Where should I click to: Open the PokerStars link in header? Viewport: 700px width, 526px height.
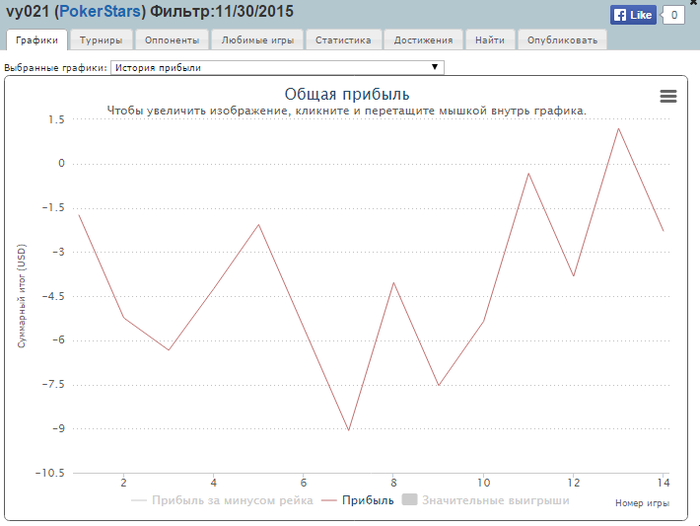coord(100,11)
